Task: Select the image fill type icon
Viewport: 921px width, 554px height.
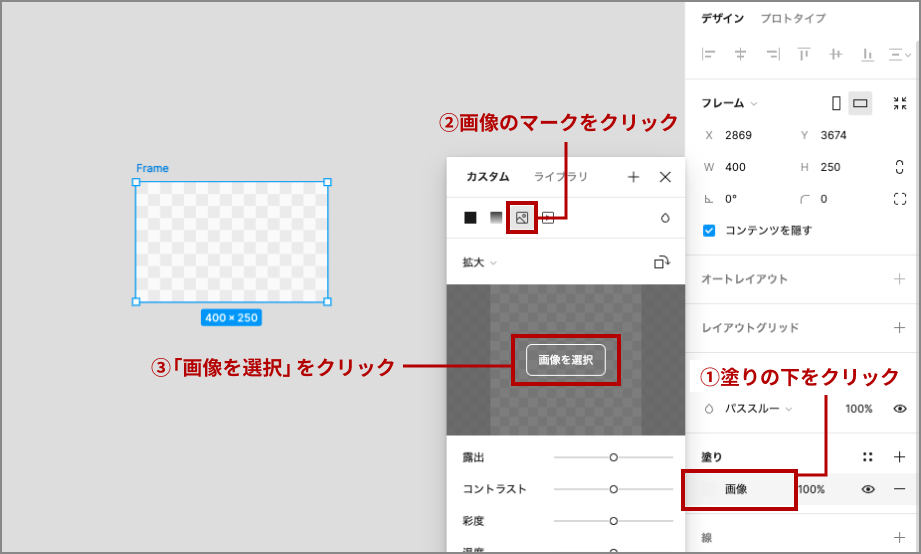Action: point(521,217)
